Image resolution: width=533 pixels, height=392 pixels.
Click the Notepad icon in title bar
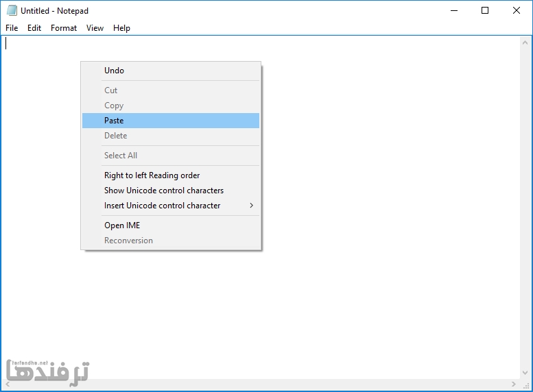(12, 10)
